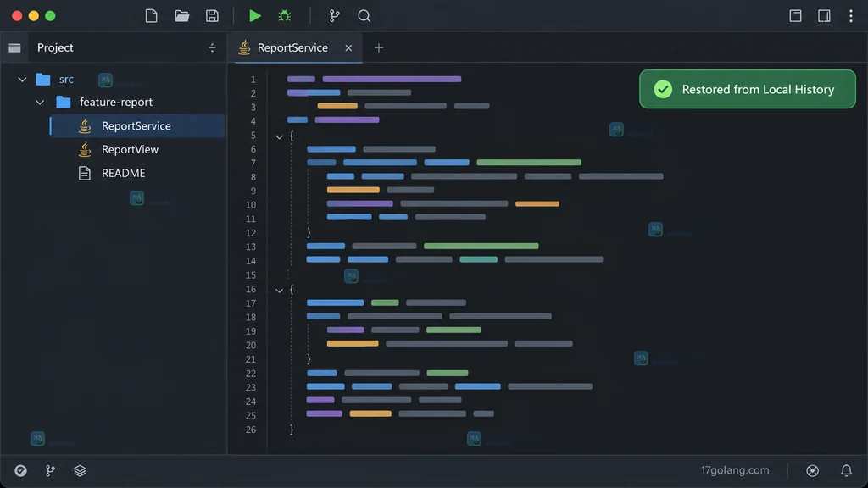Click the Project panel title
868x488 pixels.
pyautogui.click(x=55, y=47)
